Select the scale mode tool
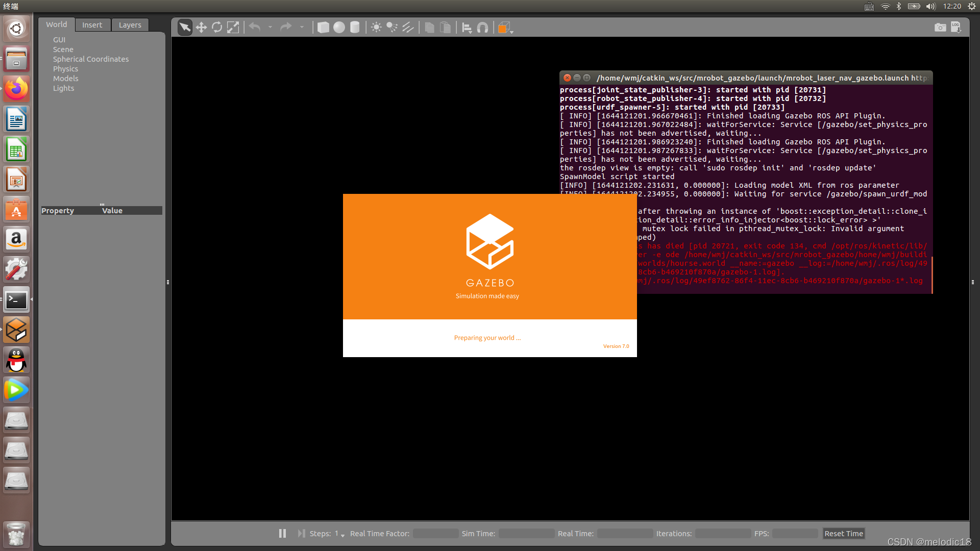 coord(233,28)
